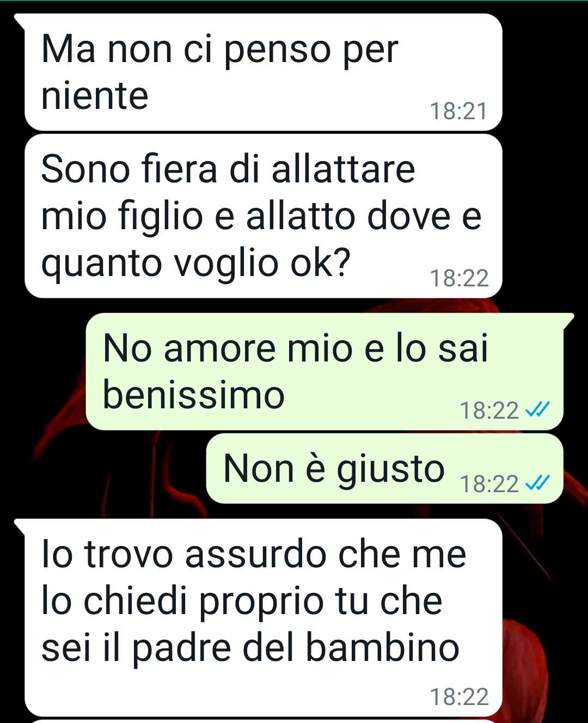Select the message "Sono fiera di allattare mio figlio"
This screenshot has width=588, height=723.
[263, 216]
